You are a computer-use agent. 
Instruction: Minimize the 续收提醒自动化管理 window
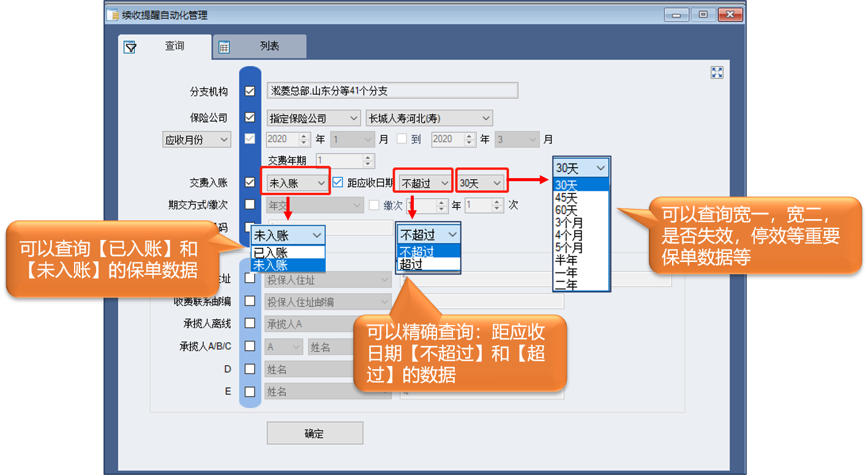pos(676,15)
